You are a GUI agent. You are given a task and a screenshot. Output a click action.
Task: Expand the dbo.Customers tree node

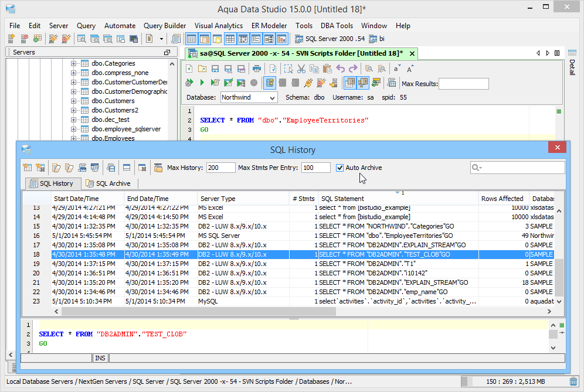pos(73,101)
